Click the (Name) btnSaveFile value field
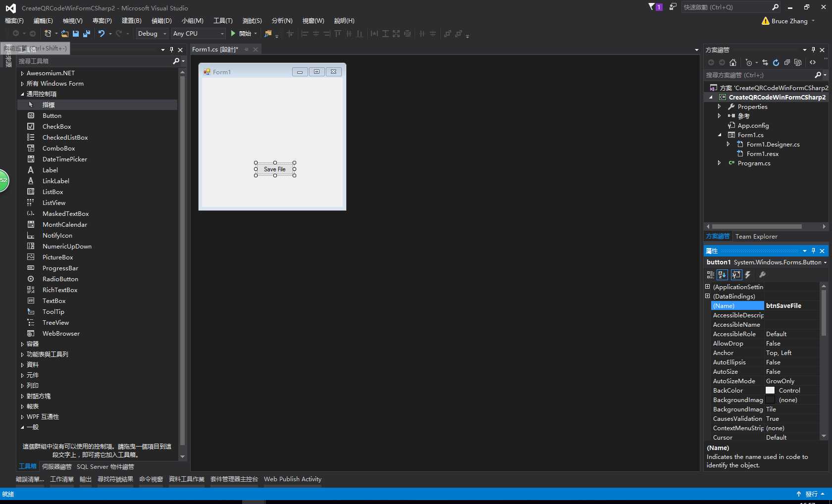 (x=792, y=306)
